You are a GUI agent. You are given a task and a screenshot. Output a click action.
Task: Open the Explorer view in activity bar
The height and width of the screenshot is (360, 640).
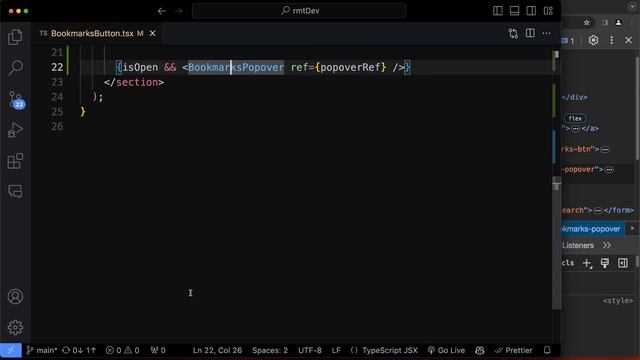tap(15, 37)
